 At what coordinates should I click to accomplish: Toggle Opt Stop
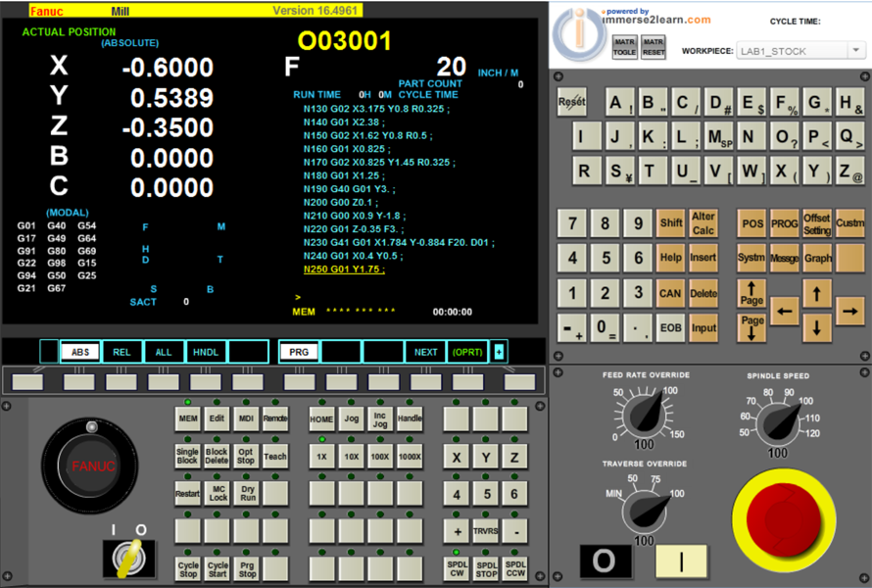[x=246, y=456]
